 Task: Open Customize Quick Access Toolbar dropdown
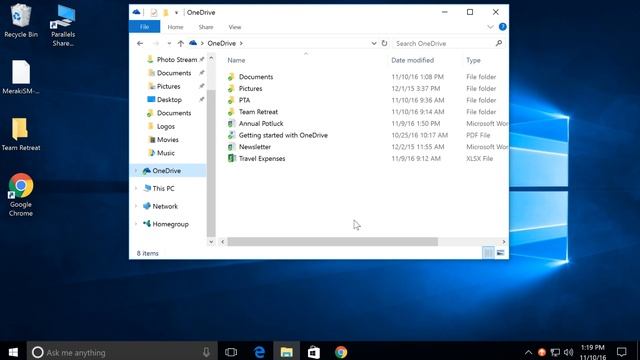pos(176,13)
